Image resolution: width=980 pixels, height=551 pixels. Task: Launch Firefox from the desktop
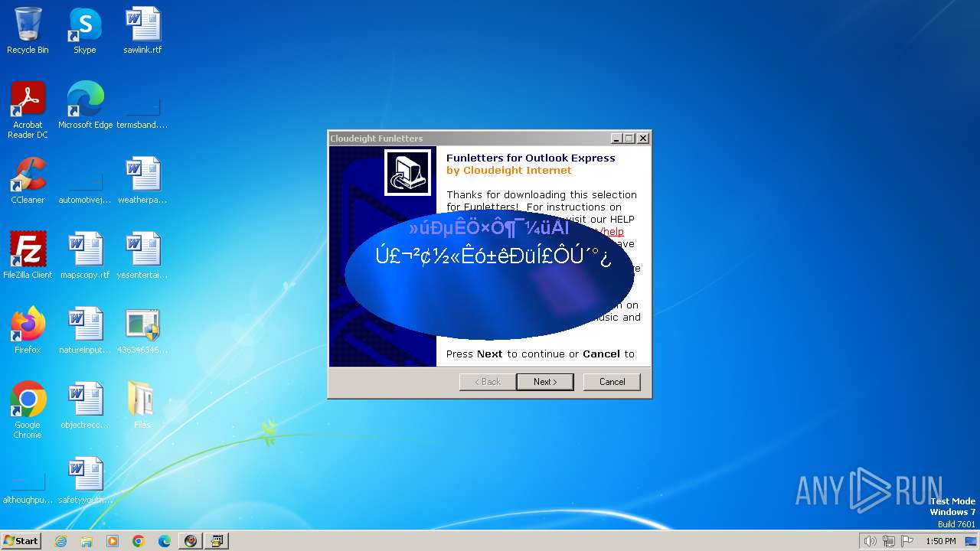[28, 331]
